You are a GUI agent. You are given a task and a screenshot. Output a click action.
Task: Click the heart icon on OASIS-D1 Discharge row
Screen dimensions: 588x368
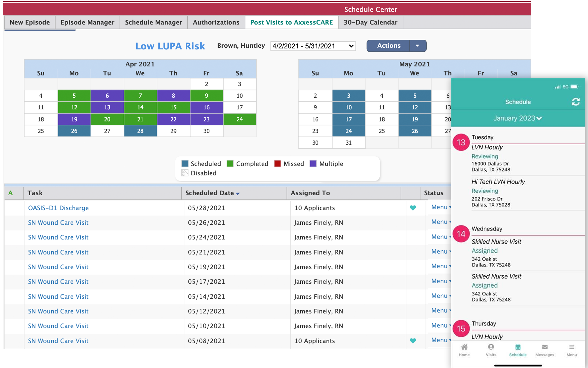[413, 208]
